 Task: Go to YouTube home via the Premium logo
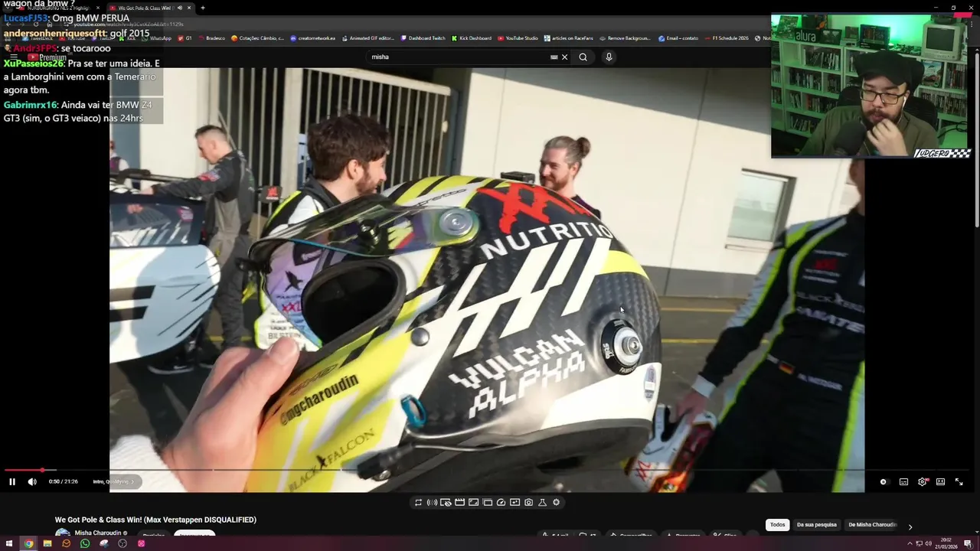(x=47, y=57)
